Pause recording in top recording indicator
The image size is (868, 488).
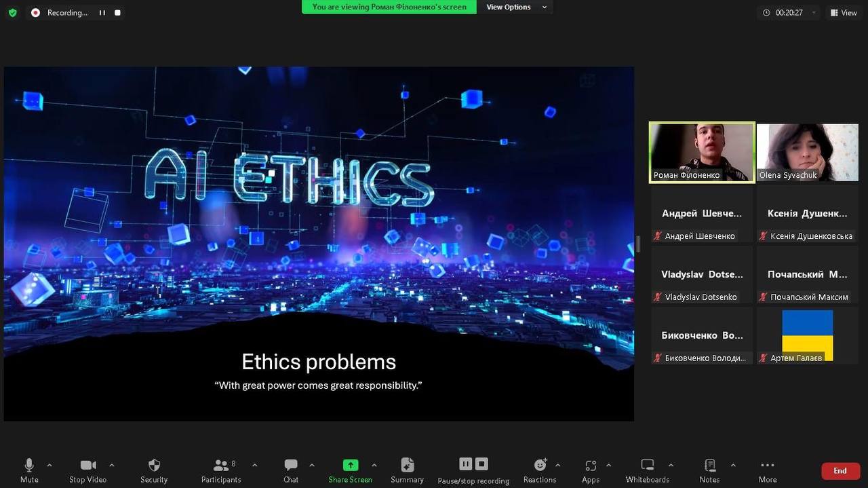(102, 12)
